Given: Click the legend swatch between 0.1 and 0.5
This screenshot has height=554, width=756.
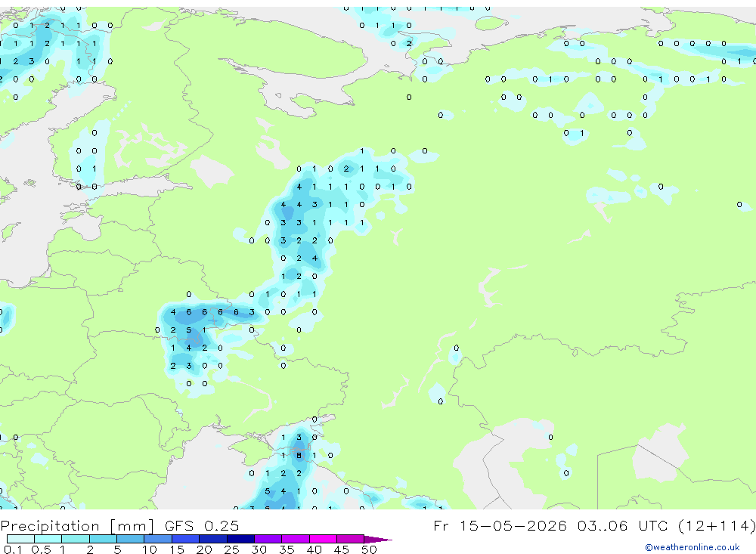Looking at the screenshot, I should click(x=20, y=539).
